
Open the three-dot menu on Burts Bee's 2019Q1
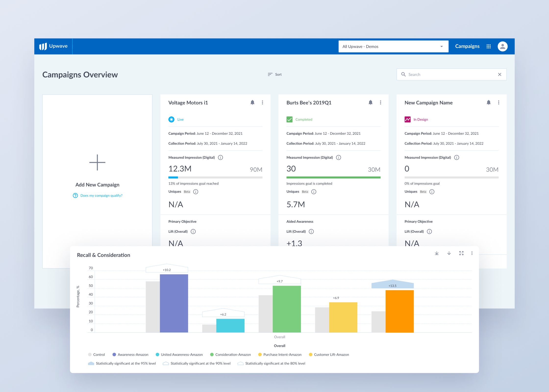380,102
